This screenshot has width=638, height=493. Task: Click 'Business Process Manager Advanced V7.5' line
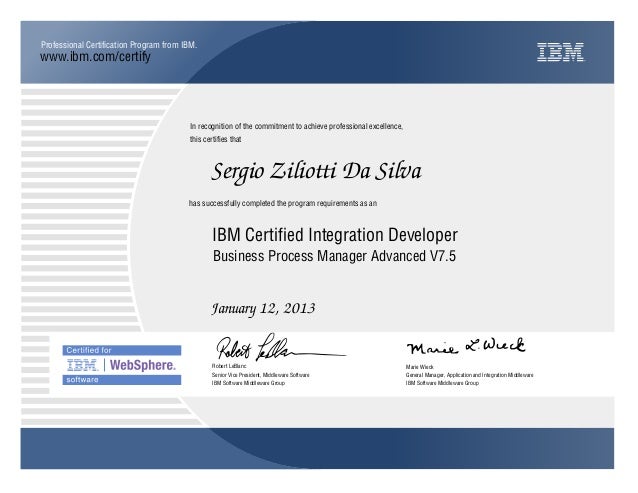pos(334,256)
